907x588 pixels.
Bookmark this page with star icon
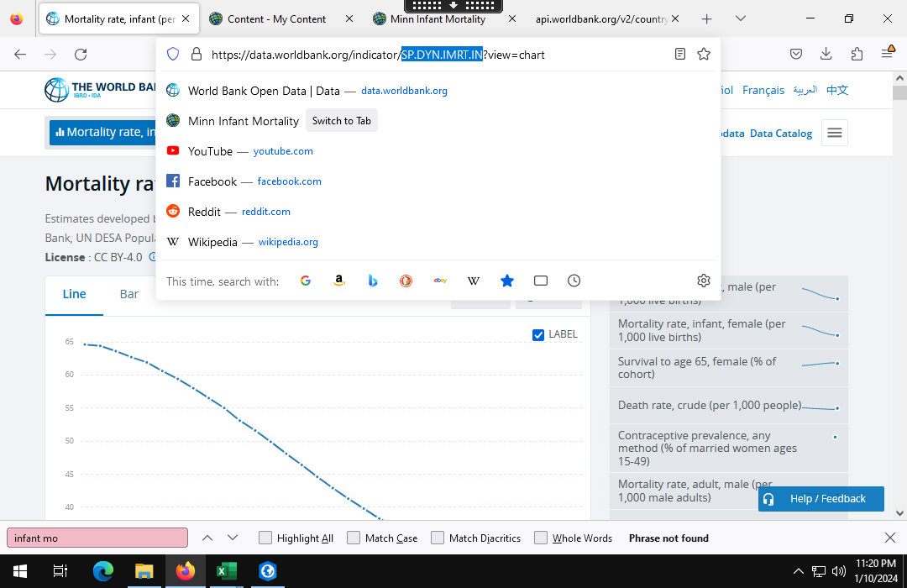pyautogui.click(x=704, y=55)
